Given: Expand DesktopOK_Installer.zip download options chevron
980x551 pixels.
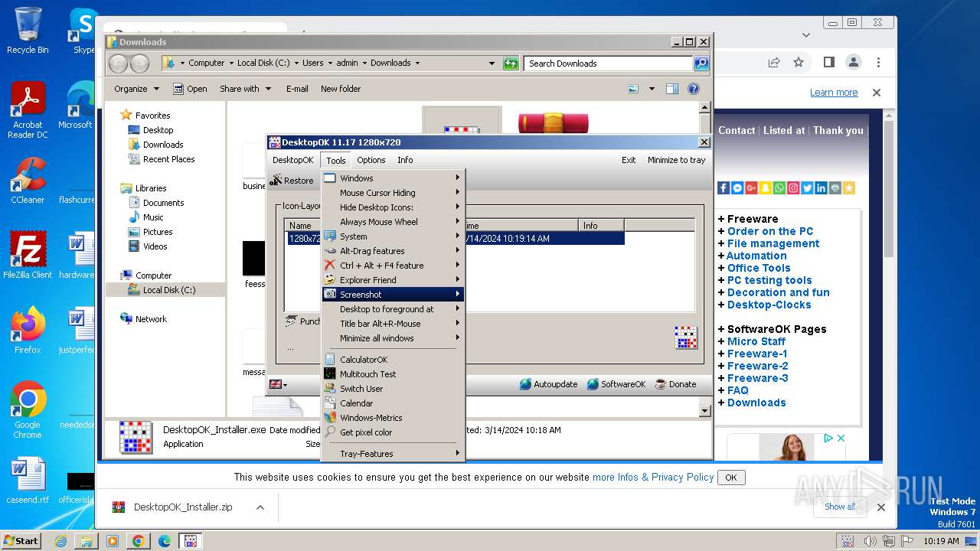Looking at the screenshot, I should pyautogui.click(x=260, y=507).
